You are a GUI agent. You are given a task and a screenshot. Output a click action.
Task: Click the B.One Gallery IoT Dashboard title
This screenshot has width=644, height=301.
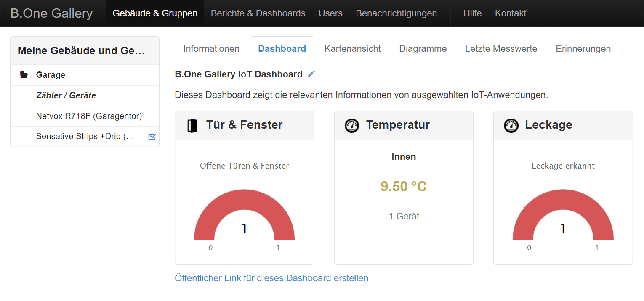coord(239,74)
